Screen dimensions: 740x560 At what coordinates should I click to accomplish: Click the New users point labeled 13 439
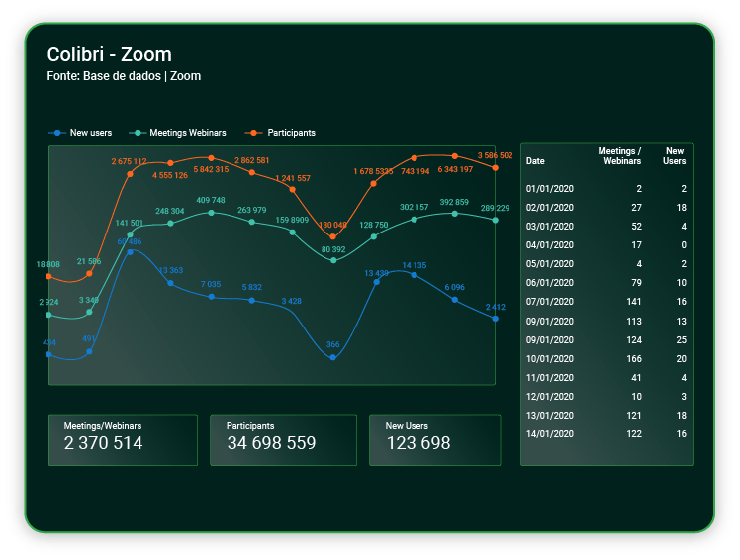377,282
